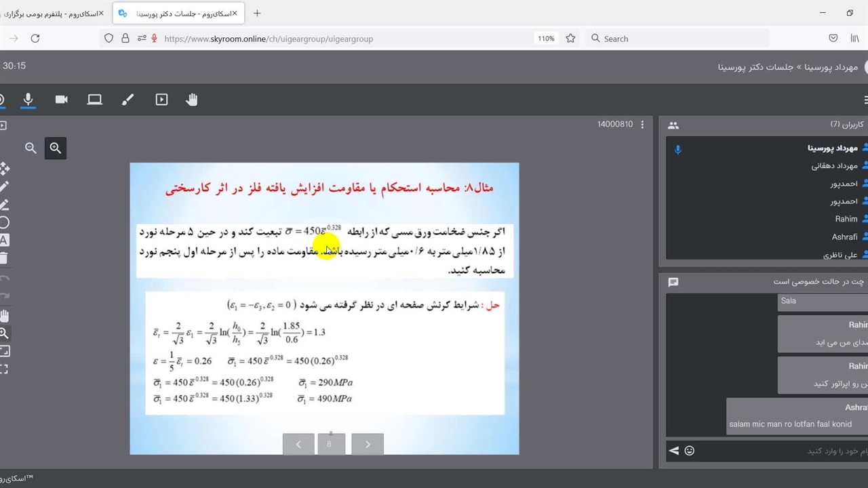
Task: Select user Ashrafi in the users list
Action: pyautogui.click(x=844, y=237)
